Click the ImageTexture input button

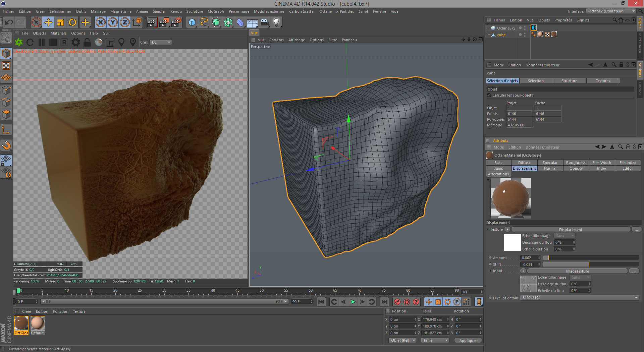pyautogui.click(x=577, y=271)
